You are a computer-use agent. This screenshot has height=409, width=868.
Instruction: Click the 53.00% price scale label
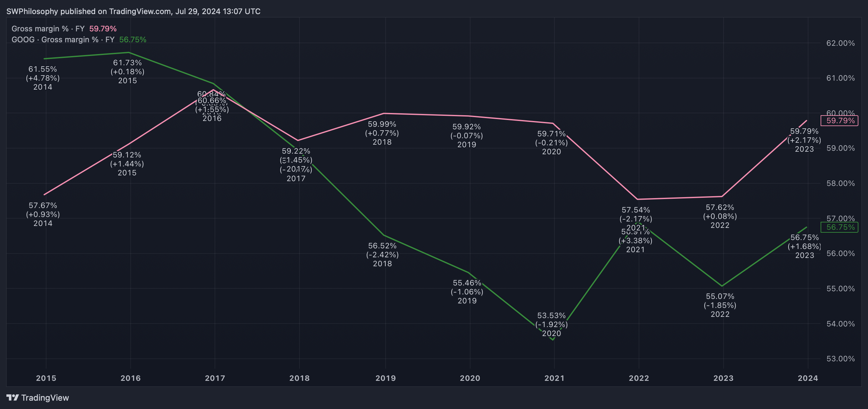840,358
